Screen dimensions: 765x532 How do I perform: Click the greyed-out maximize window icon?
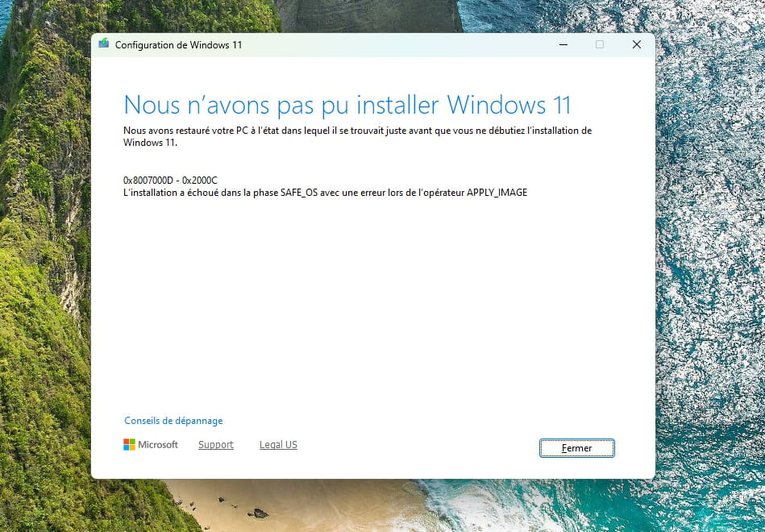pos(600,45)
